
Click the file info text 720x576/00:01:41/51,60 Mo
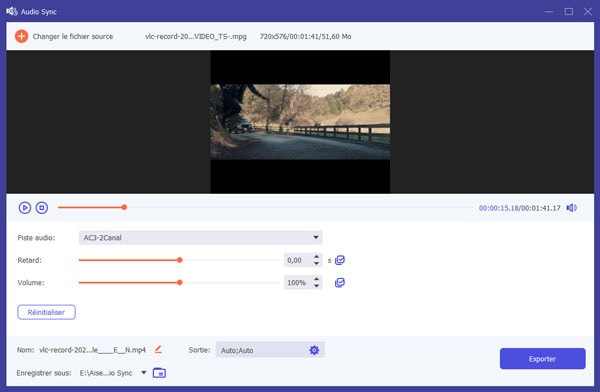pyautogui.click(x=305, y=36)
